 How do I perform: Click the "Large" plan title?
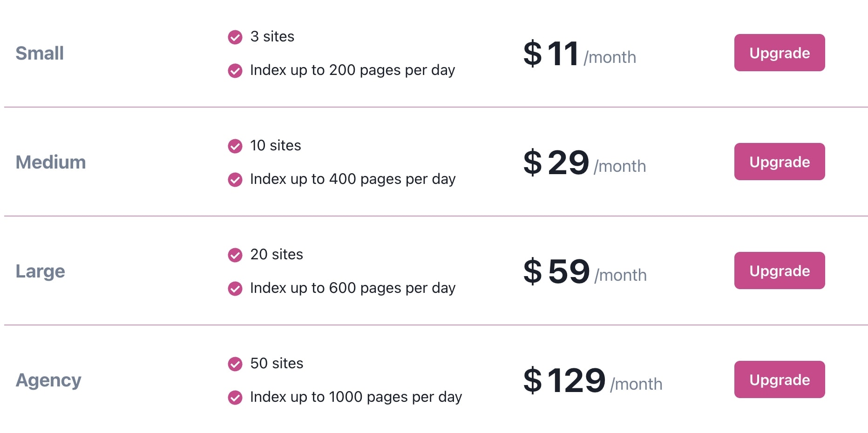pyautogui.click(x=40, y=271)
